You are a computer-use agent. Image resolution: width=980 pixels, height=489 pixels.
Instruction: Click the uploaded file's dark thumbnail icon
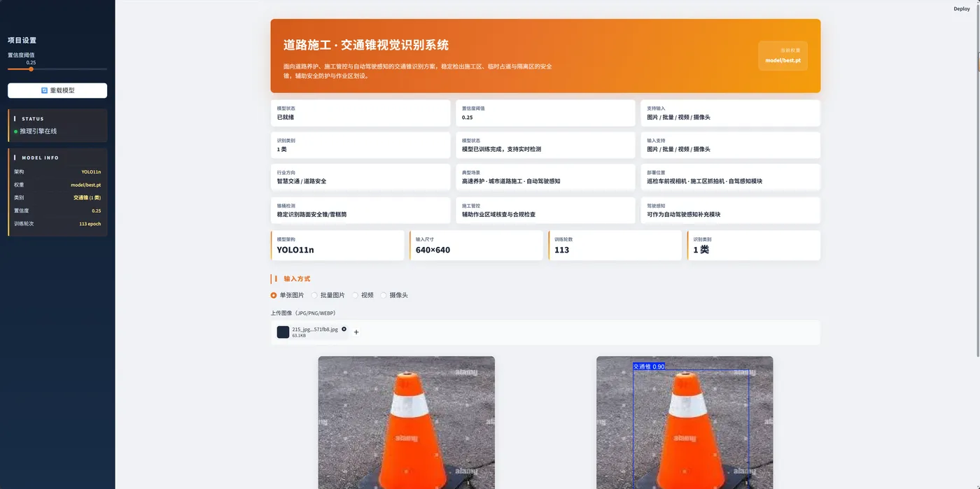[283, 332]
